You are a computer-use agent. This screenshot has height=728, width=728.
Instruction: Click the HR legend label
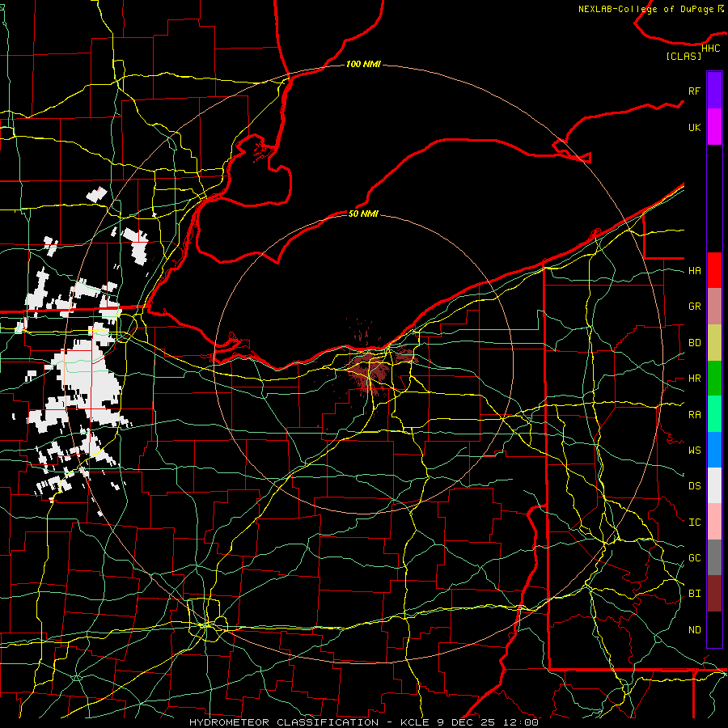694,379
